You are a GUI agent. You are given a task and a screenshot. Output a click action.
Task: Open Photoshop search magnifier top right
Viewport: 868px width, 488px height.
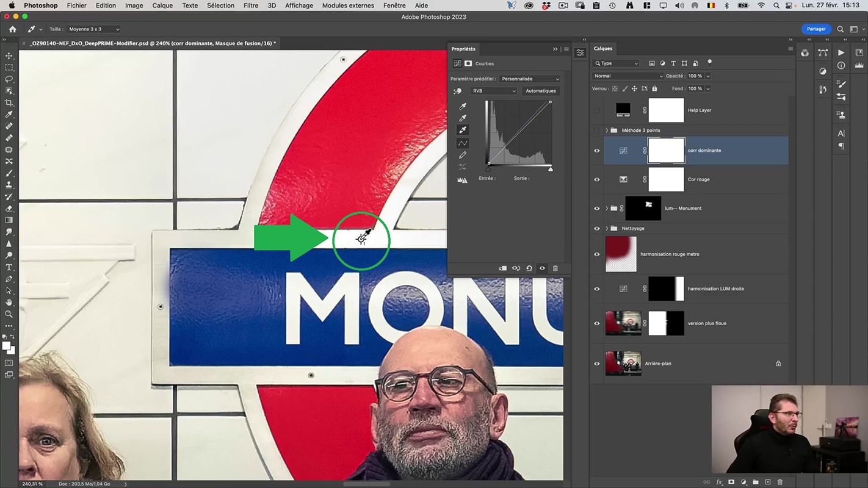[841, 29]
